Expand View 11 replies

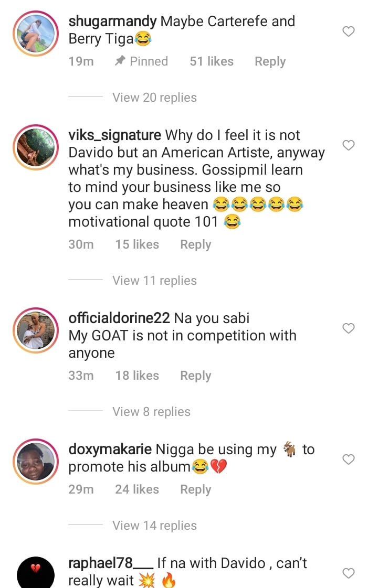coord(154,281)
